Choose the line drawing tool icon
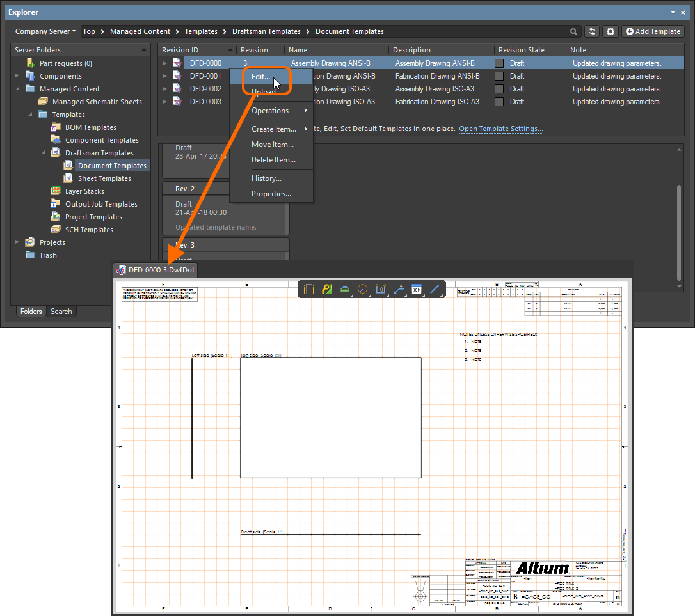 (435, 290)
